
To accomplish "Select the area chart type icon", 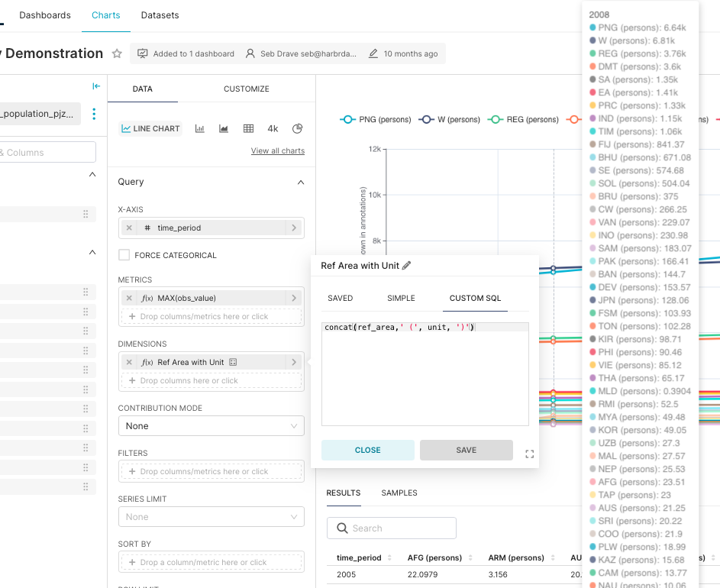I will point(224,128).
